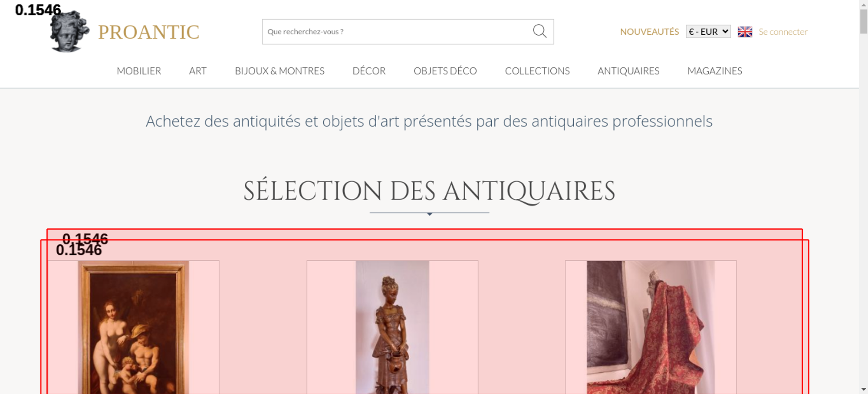
Task: Open the BIJOUX & MONTRES menu
Action: click(x=279, y=71)
